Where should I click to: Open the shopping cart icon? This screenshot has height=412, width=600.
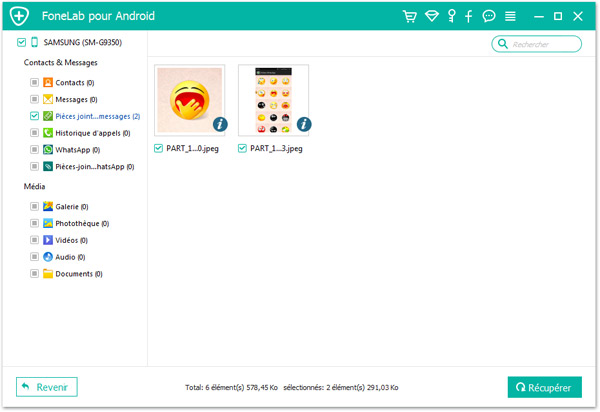[x=409, y=17]
